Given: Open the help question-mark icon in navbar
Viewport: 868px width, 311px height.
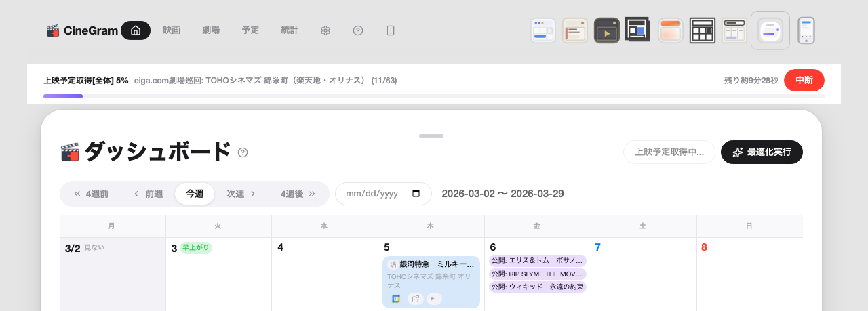Looking at the screenshot, I should 358,30.
